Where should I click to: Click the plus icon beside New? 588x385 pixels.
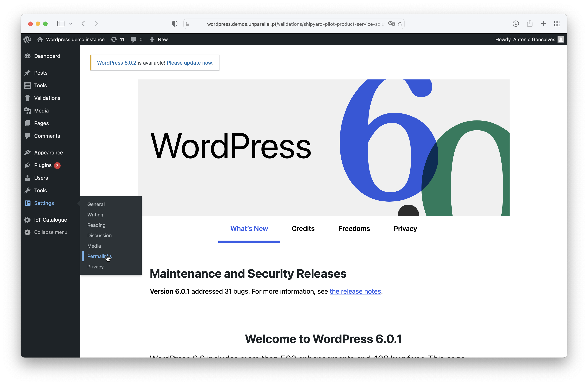coord(152,40)
